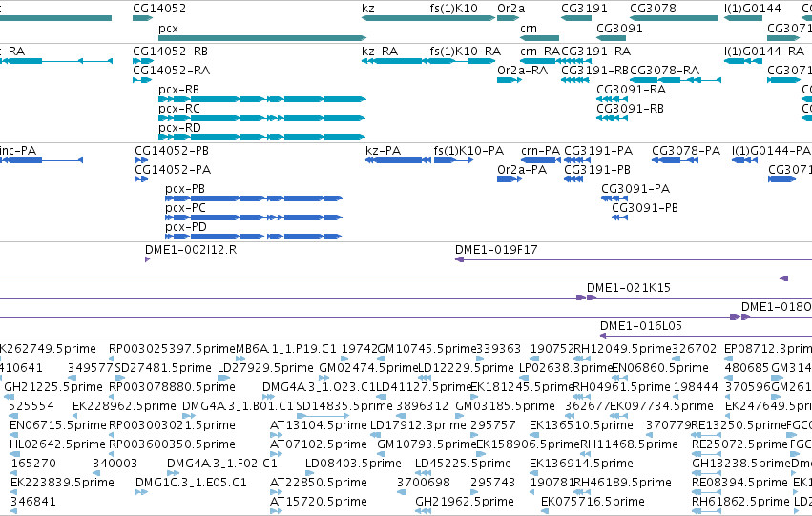The image size is (812, 516).
Task: Select EST AT15720.5prime
Action: [x=319, y=502]
